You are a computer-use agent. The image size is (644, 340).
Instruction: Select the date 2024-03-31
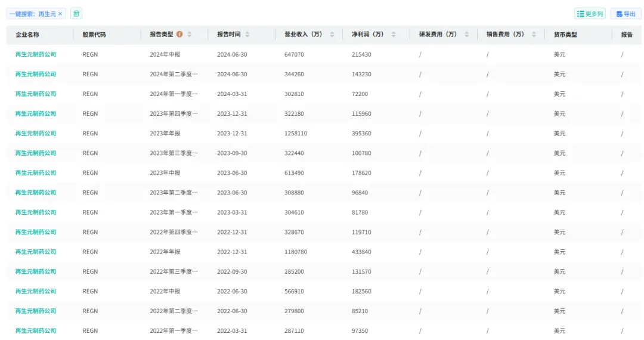(232, 94)
